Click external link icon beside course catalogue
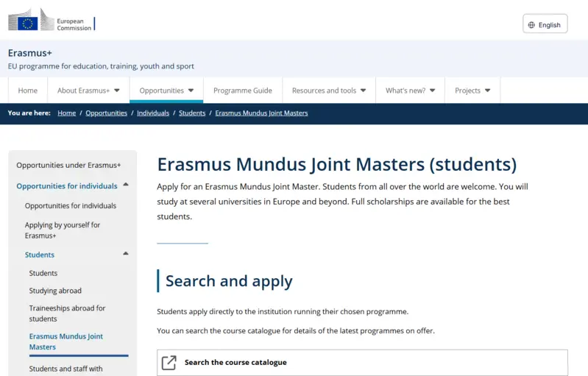Viewport: 588px width, 376px height. (x=169, y=363)
